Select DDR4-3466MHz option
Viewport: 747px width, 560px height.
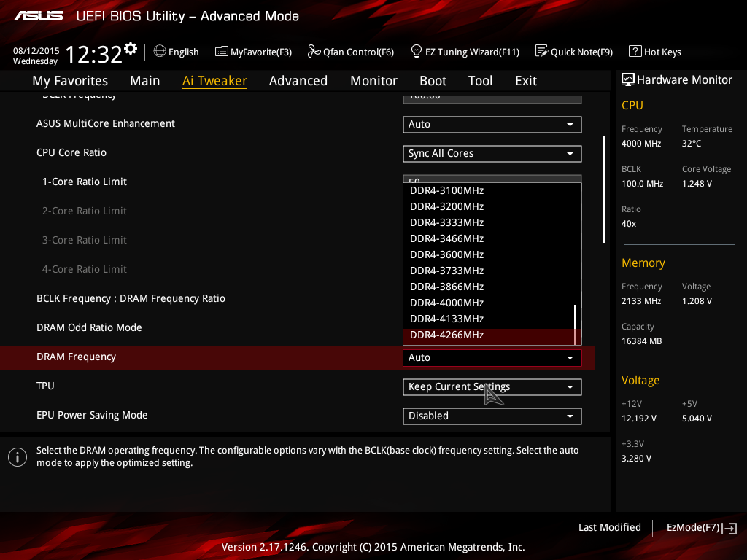(488, 238)
